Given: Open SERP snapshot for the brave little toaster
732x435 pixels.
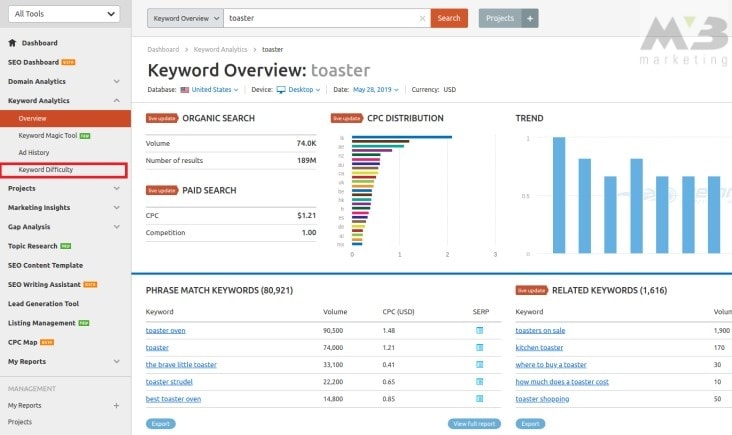Looking at the screenshot, I should pos(479,365).
